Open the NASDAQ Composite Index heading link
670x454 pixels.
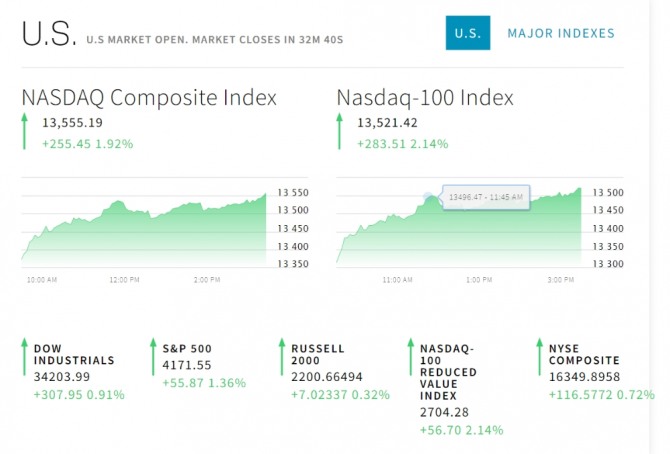(x=149, y=98)
